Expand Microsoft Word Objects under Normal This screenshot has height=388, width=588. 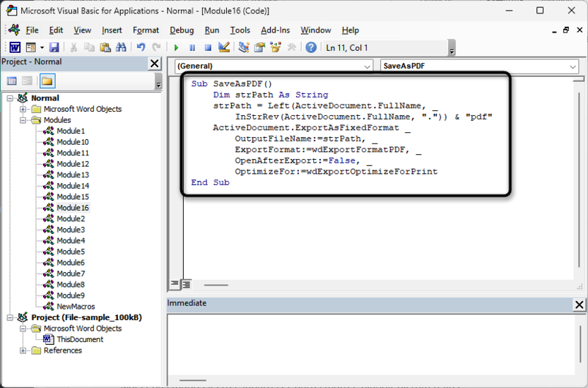(x=23, y=109)
